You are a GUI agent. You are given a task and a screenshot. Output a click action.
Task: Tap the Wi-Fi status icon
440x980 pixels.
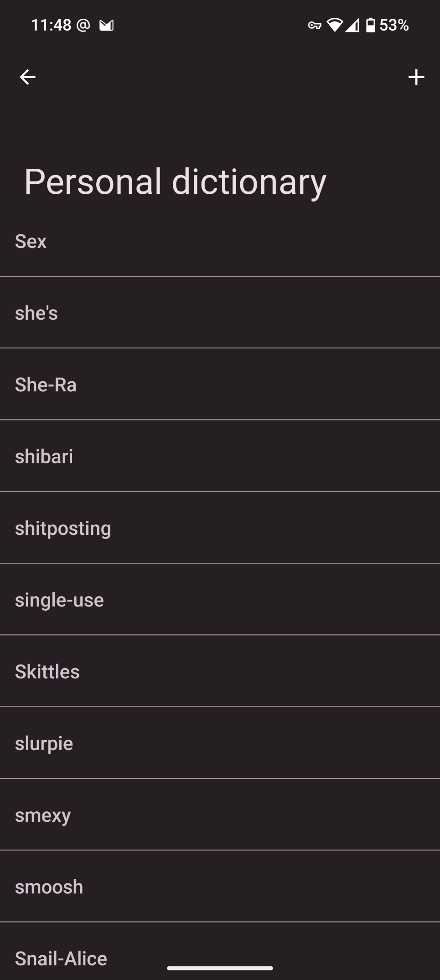(335, 25)
